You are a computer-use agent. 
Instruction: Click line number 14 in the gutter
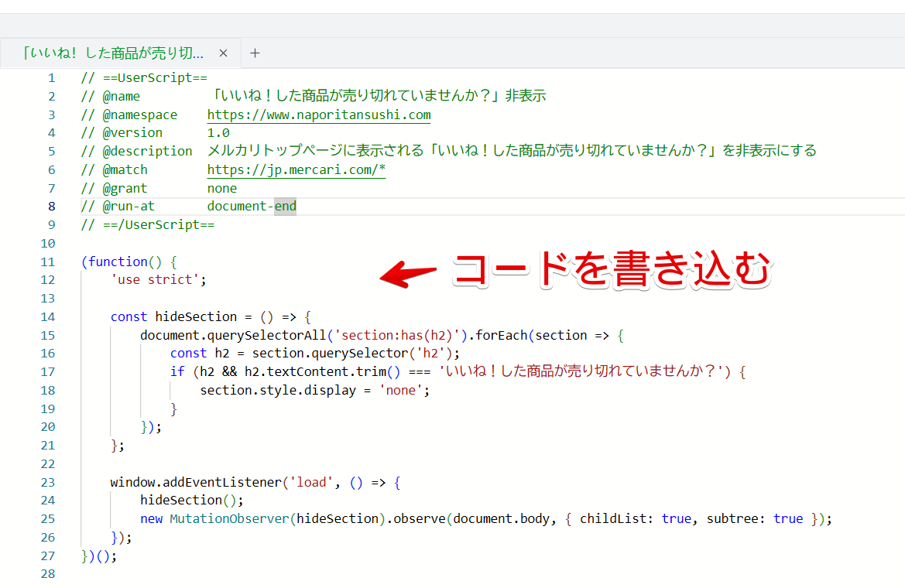point(48,316)
